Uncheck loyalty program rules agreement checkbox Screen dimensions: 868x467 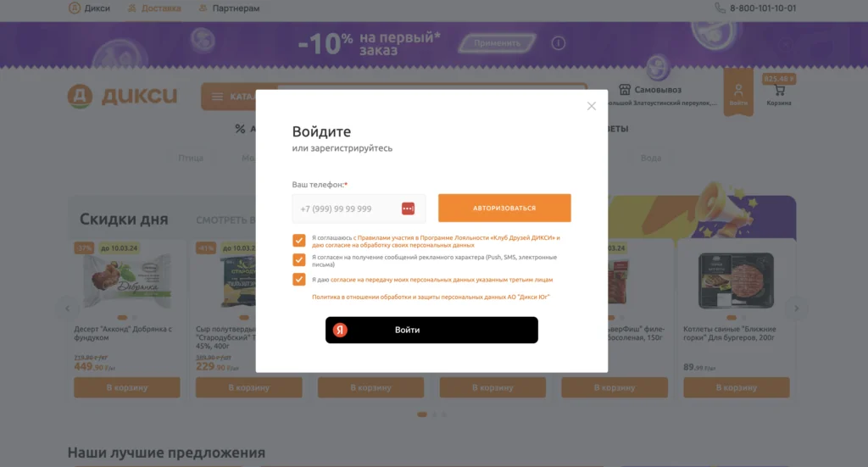click(299, 240)
